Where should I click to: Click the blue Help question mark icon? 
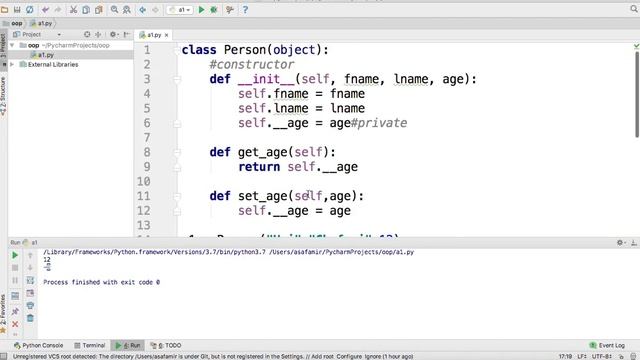(x=245, y=9)
